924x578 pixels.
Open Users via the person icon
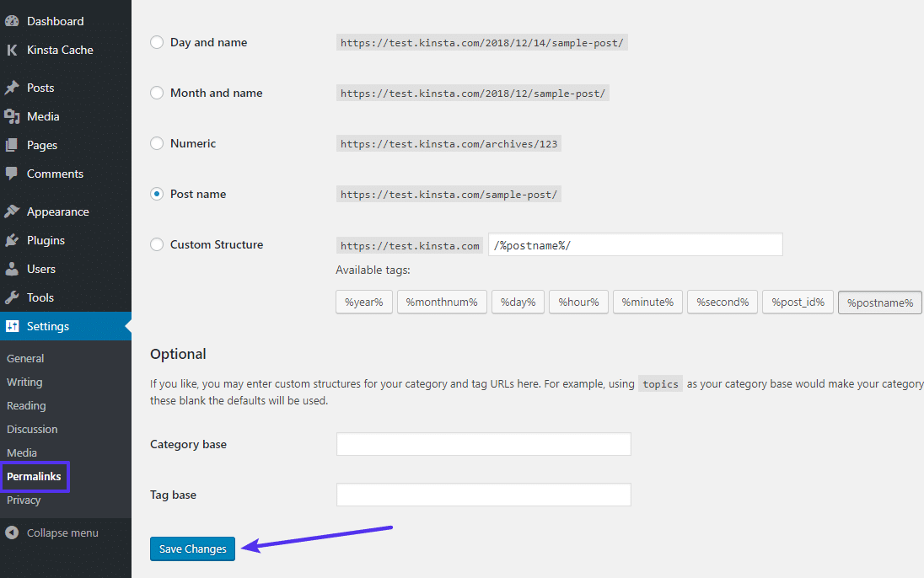pyautogui.click(x=11, y=269)
